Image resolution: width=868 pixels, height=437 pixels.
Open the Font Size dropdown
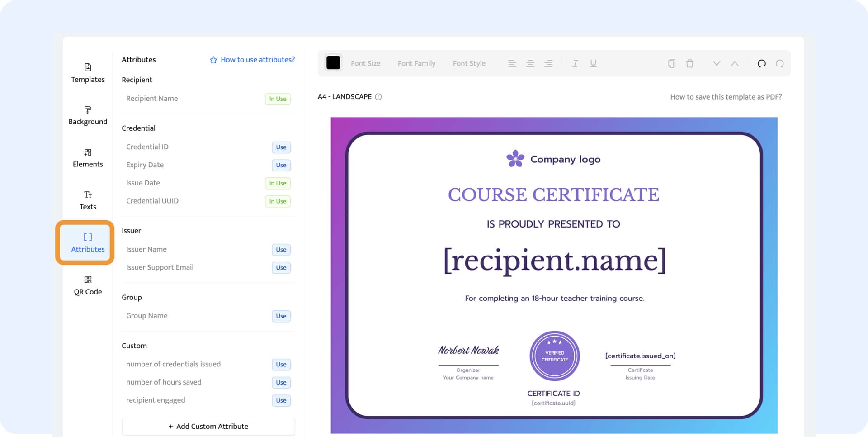(x=365, y=64)
